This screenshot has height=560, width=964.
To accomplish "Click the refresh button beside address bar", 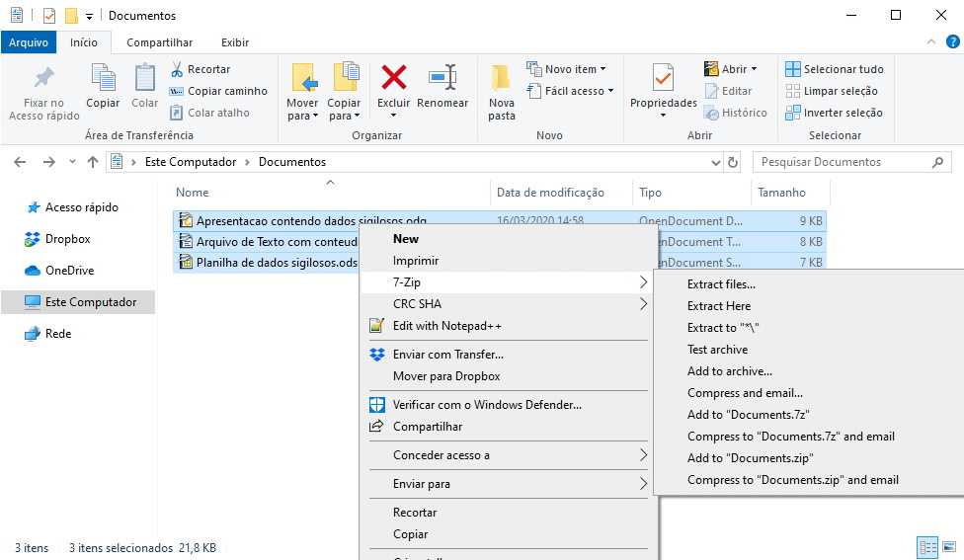I will (732, 162).
